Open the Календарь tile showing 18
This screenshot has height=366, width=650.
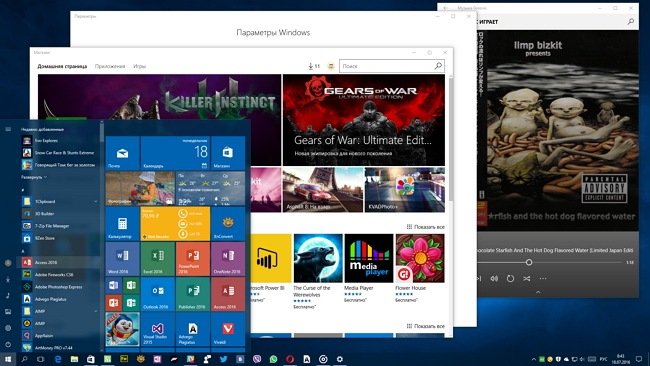pyautogui.click(x=175, y=153)
